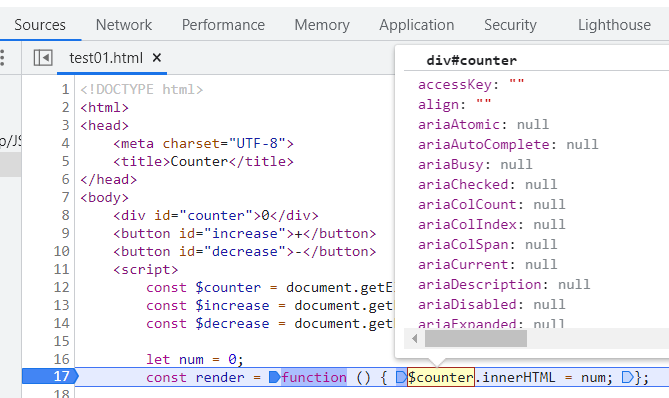Select the ariaColCount property row
This screenshot has height=398, width=669.
pyautogui.click(x=492, y=205)
